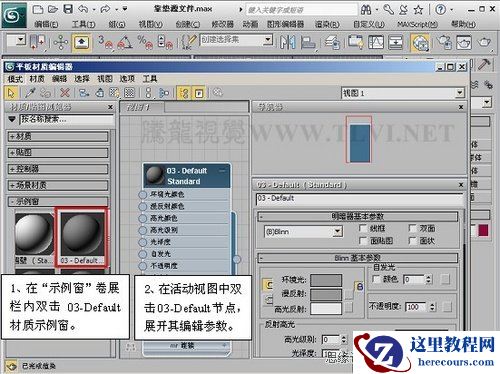Delete selected node with red X icon

(x=64, y=93)
